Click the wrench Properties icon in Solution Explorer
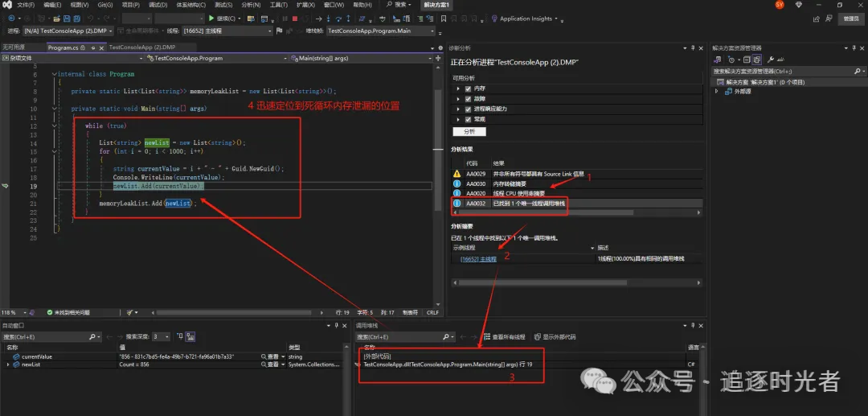 [x=770, y=60]
